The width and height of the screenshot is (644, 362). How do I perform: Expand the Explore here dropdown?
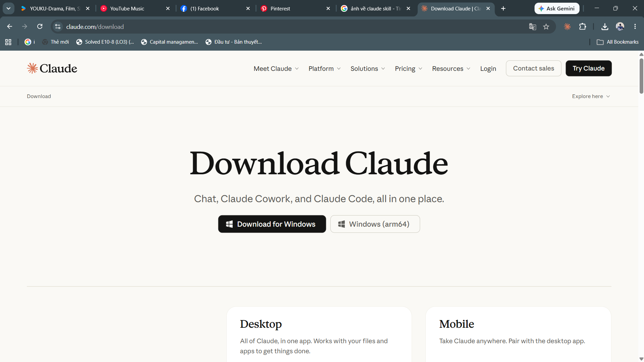591,96
